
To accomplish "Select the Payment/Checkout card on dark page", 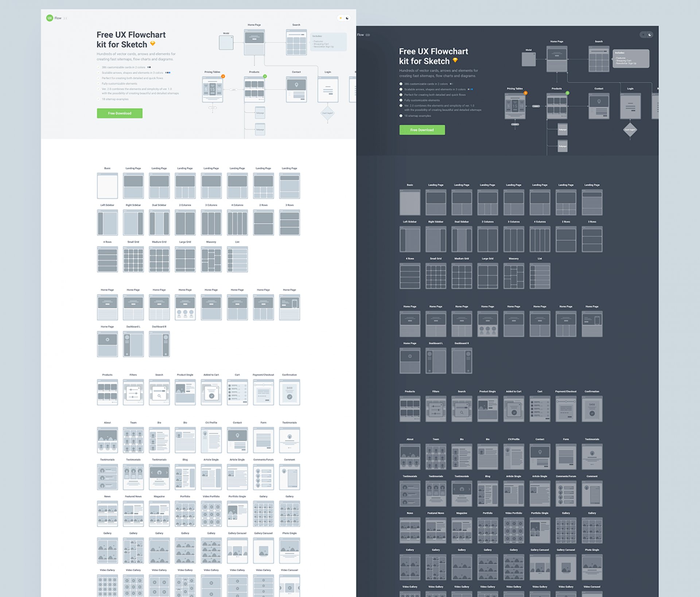I will [566, 409].
